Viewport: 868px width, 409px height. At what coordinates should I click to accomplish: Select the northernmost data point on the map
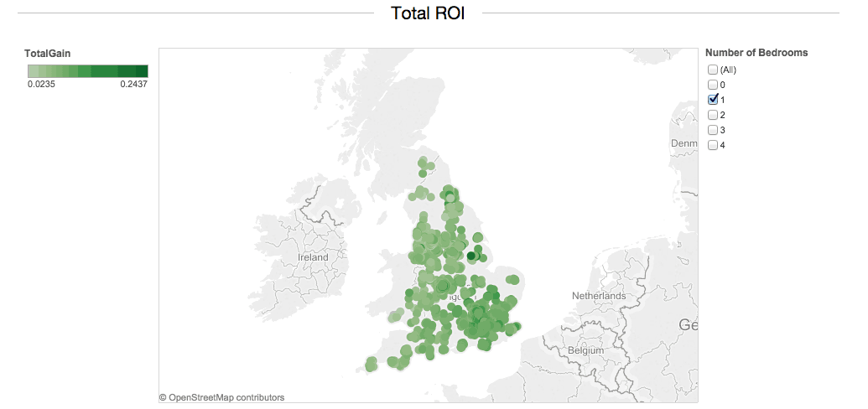424,163
